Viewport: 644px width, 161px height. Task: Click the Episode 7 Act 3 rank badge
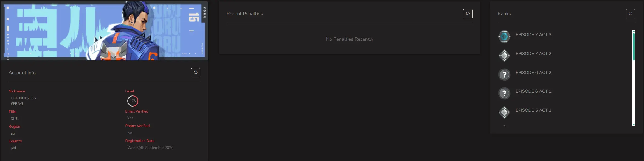[504, 37]
